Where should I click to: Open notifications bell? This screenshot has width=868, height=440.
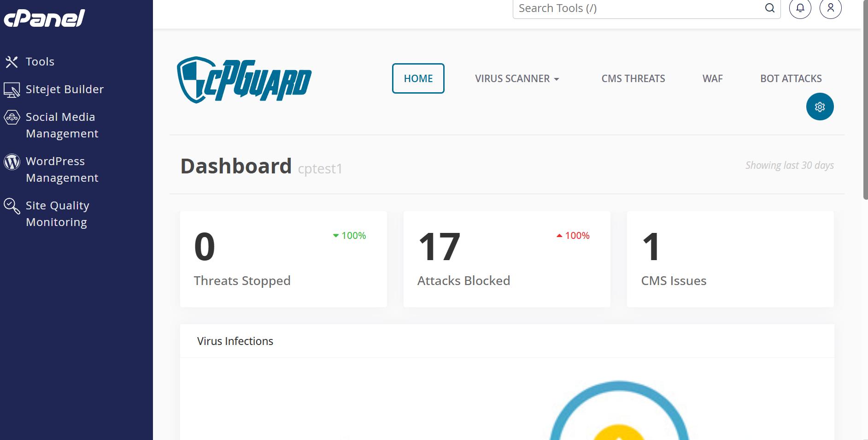[x=800, y=8]
